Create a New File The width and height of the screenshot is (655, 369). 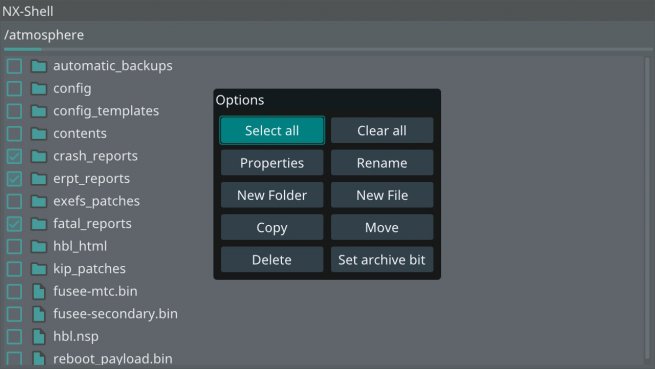(x=382, y=195)
